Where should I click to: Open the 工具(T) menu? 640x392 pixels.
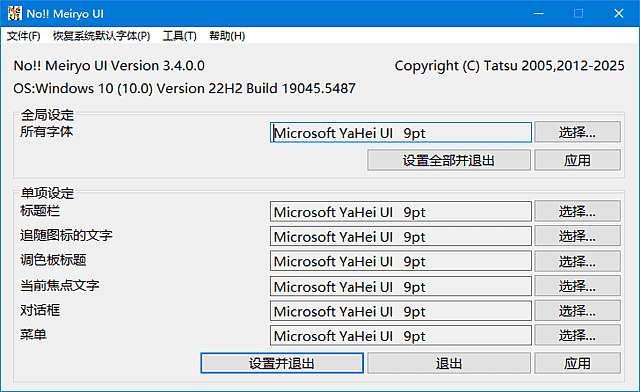click(180, 36)
